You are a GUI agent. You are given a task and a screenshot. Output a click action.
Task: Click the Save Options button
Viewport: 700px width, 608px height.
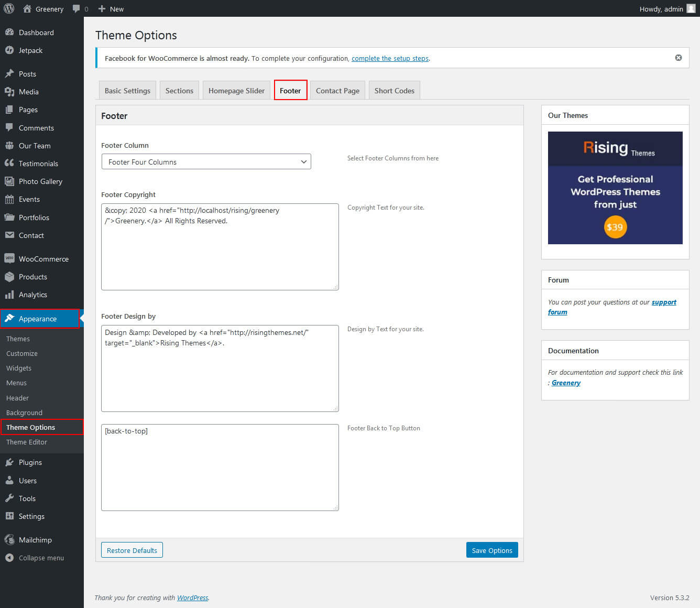pos(491,550)
